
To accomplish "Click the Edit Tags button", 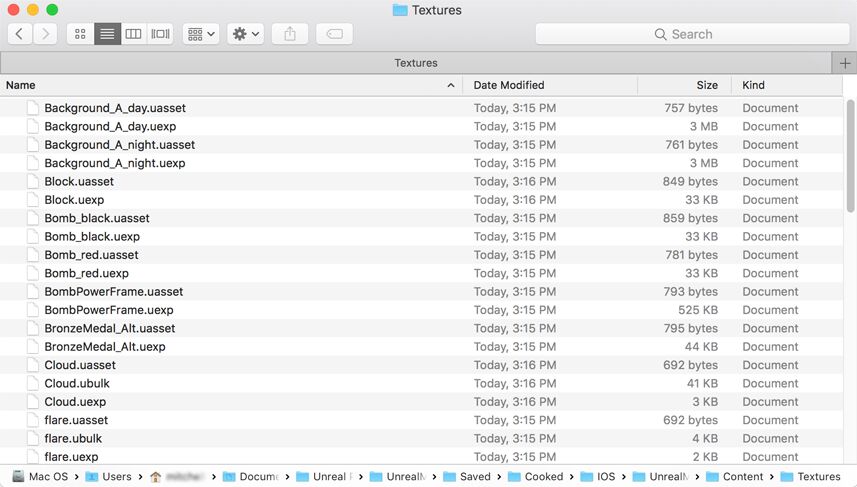I will (334, 34).
